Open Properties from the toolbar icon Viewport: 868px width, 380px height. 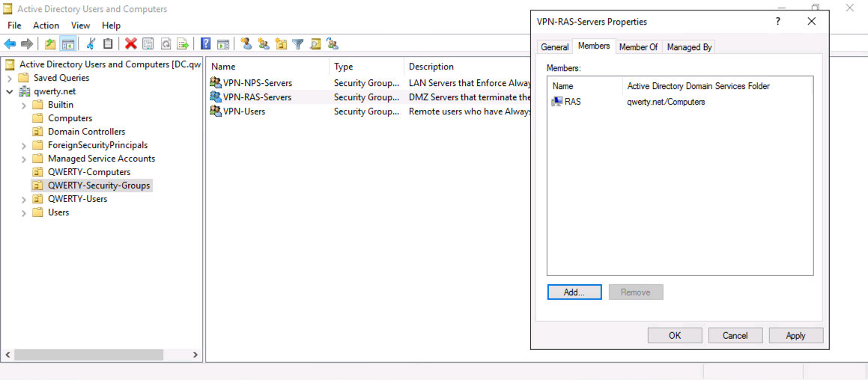click(148, 43)
